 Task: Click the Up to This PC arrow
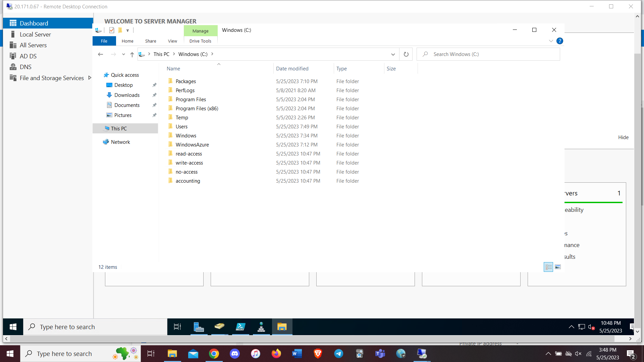(x=132, y=54)
